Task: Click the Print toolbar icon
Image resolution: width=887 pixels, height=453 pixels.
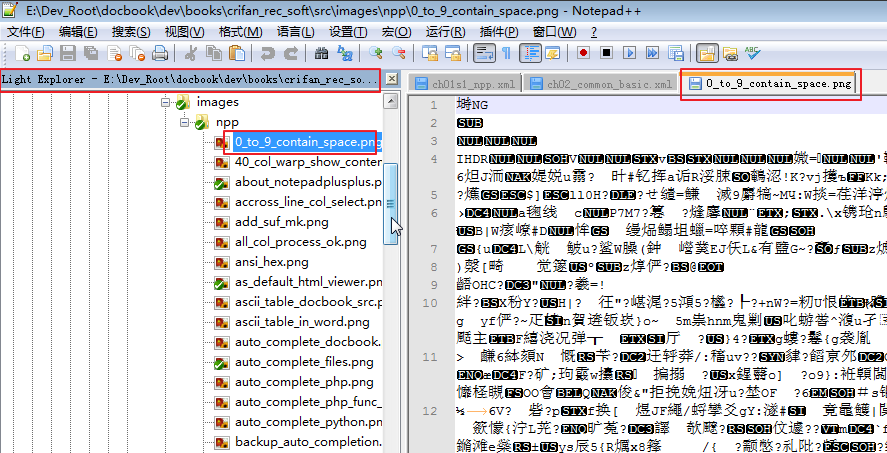Action: point(160,53)
